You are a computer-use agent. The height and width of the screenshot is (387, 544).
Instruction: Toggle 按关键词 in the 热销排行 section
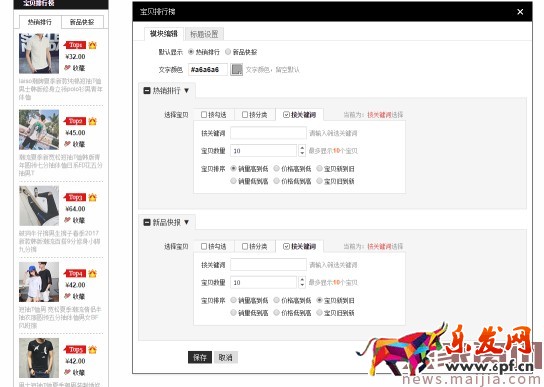(286, 115)
